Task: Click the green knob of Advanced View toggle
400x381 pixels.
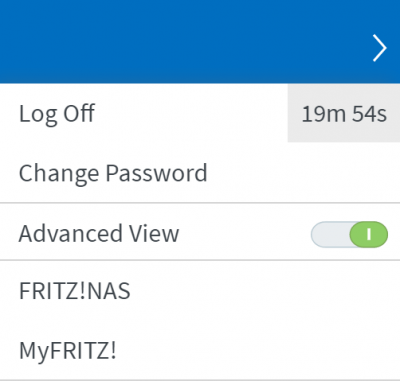Action: click(x=369, y=234)
